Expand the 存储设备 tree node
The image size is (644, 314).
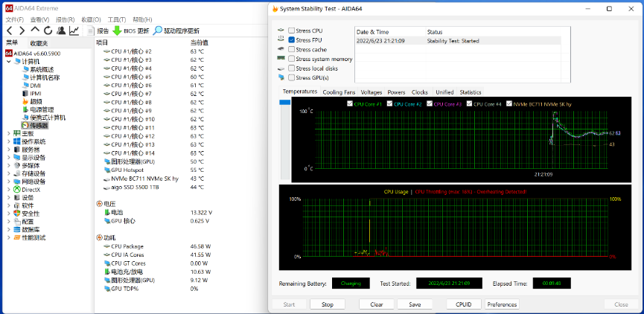pyautogui.click(x=9, y=173)
